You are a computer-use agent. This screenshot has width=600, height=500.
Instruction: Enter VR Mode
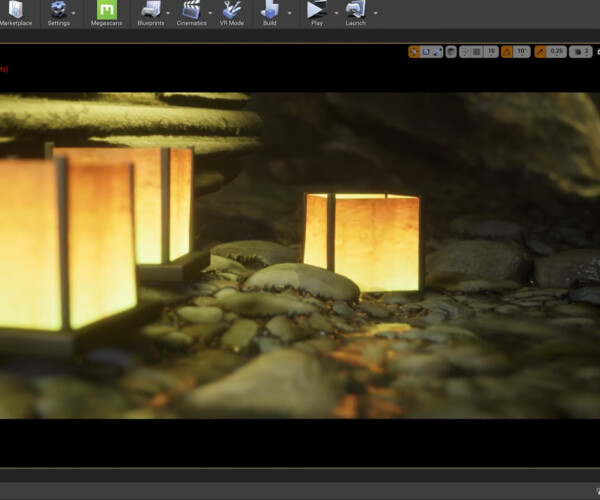click(x=233, y=12)
